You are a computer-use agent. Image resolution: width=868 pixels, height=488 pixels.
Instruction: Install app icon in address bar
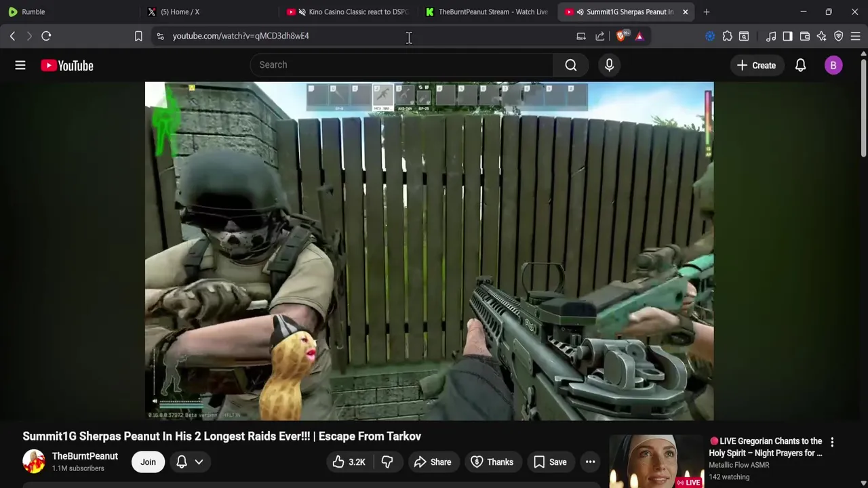(x=581, y=36)
